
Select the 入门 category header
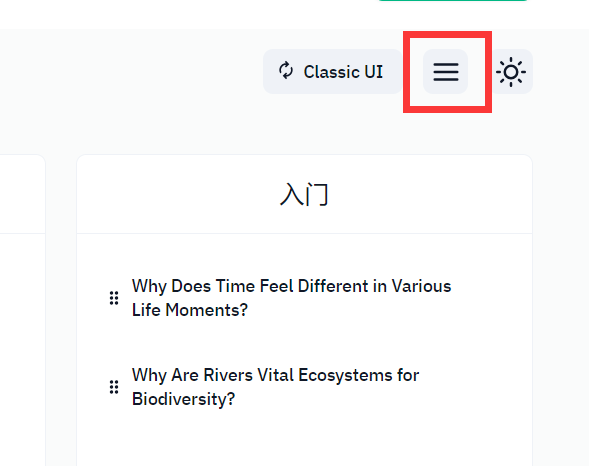point(304,194)
